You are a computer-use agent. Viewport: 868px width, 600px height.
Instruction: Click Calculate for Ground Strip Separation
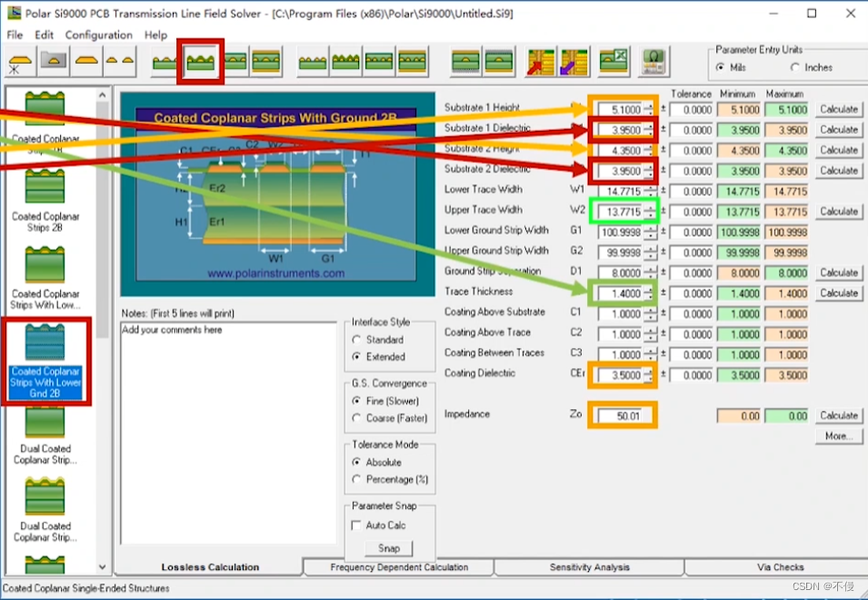838,273
